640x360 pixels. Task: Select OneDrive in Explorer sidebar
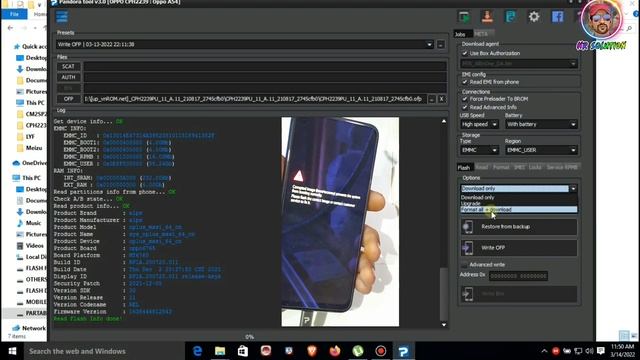(30, 163)
